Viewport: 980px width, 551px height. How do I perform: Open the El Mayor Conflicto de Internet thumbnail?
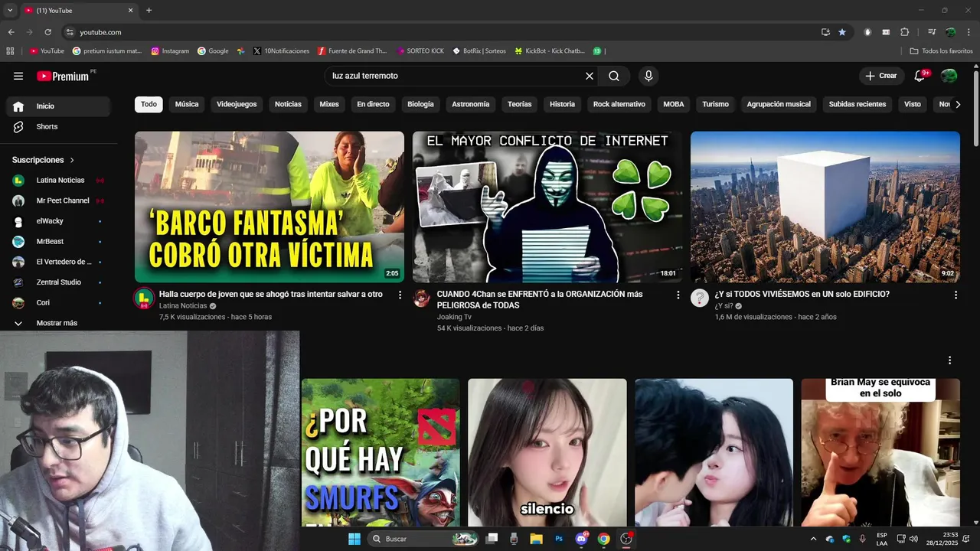tap(547, 207)
